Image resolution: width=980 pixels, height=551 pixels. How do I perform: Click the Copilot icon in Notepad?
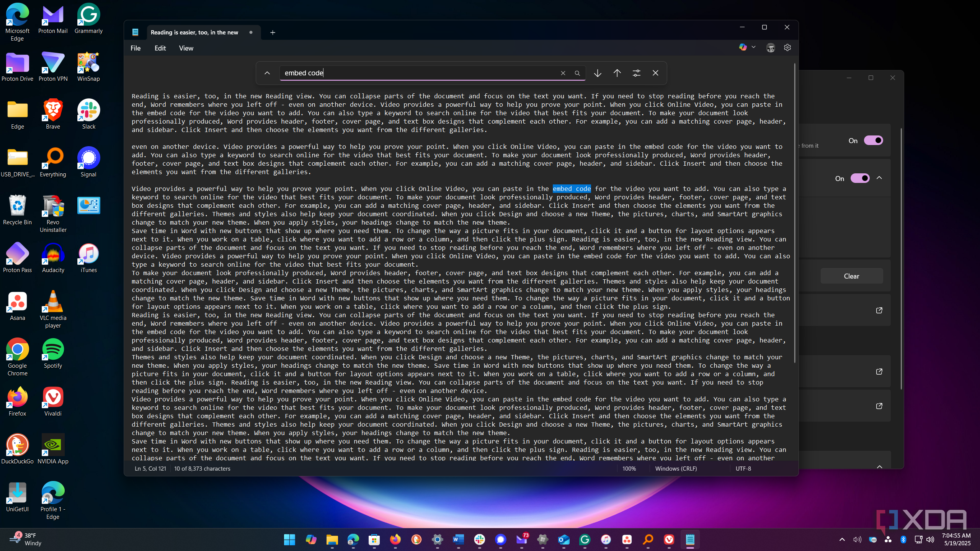pos(743,47)
